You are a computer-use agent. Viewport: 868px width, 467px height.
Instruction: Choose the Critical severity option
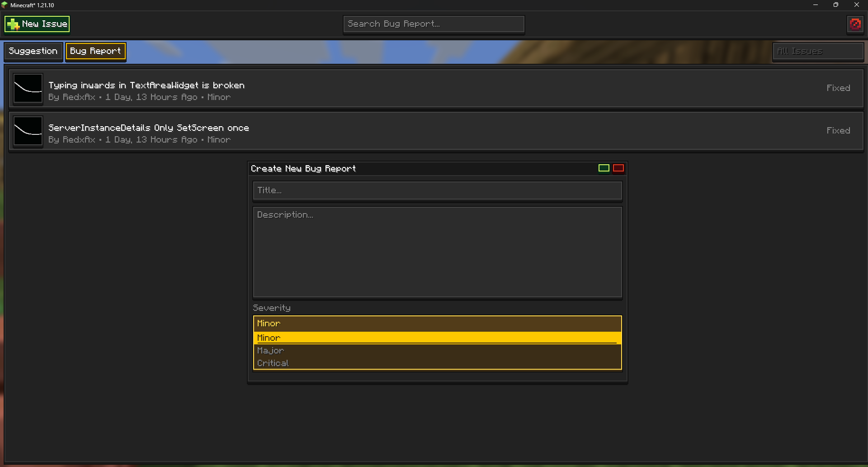(x=438, y=363)
